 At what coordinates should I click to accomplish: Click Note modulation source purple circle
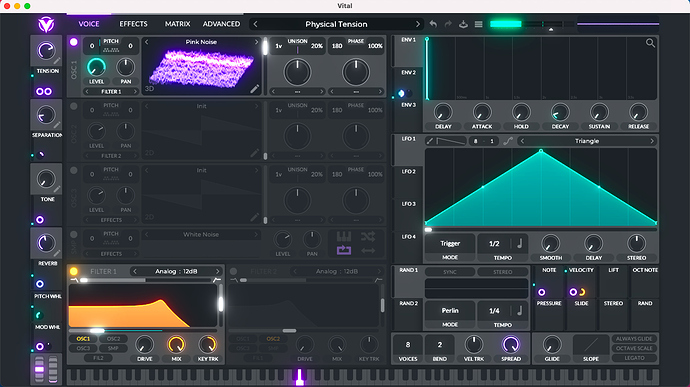[x=542, y=292]
